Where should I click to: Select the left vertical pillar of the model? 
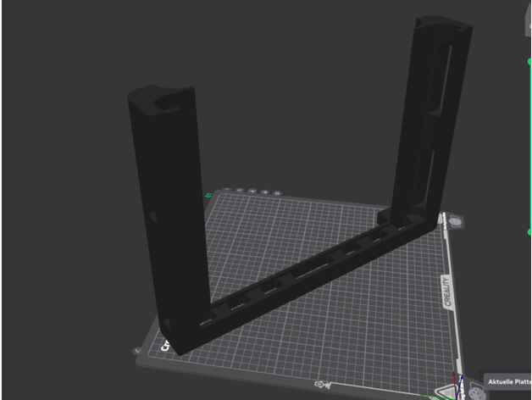165,212
